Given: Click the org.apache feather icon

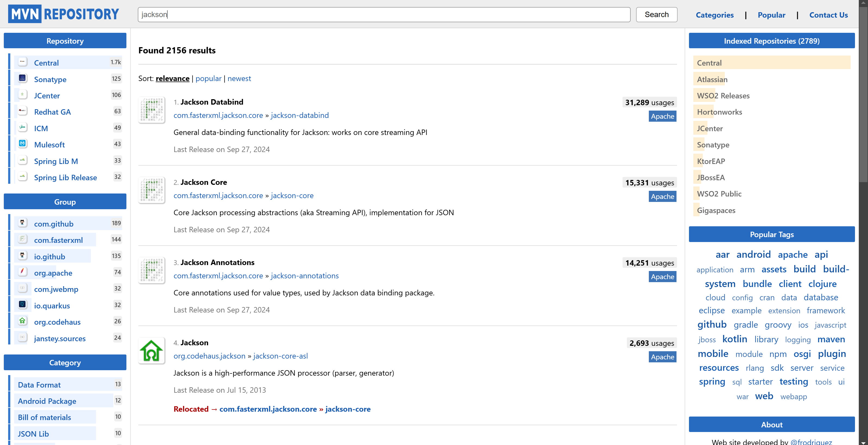Looking at the screenshot, I should [22, 272].
